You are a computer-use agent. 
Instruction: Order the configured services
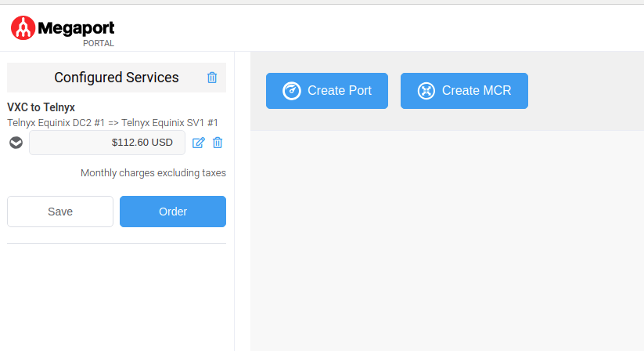173,212
